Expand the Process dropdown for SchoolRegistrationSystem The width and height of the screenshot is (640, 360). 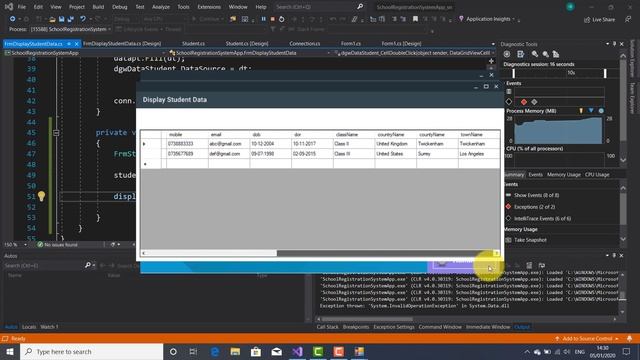pos(109,29)
